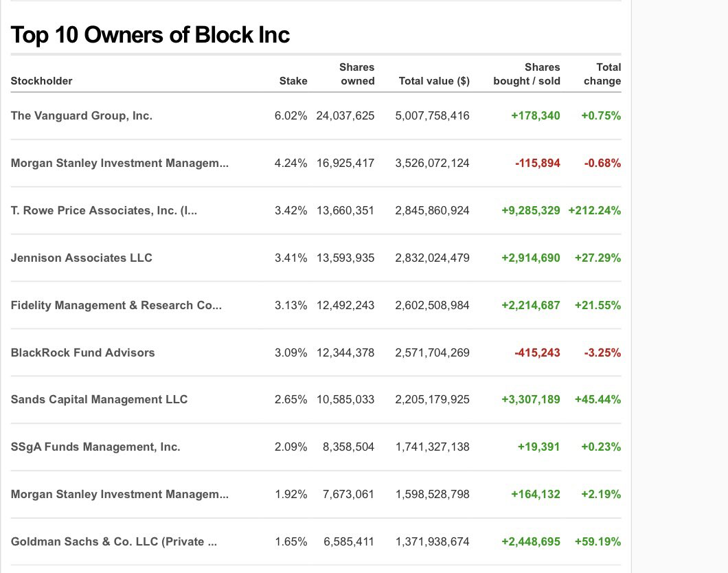Select the 3.09% stake value
This screenshot has height=573, width=728.
pyautogui.click(x=291, y=352)
